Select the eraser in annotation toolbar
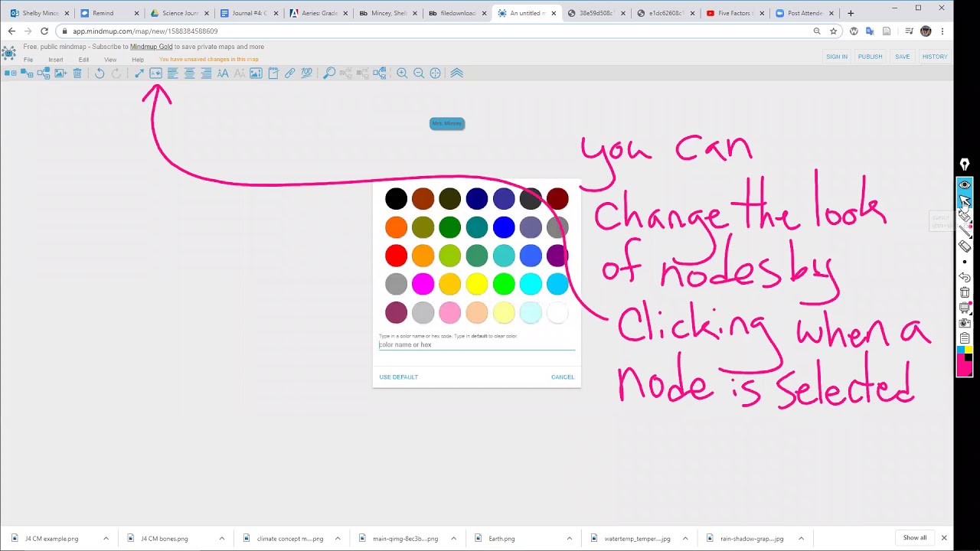Screen dimensions: 980x551 (x=965, y=246)
